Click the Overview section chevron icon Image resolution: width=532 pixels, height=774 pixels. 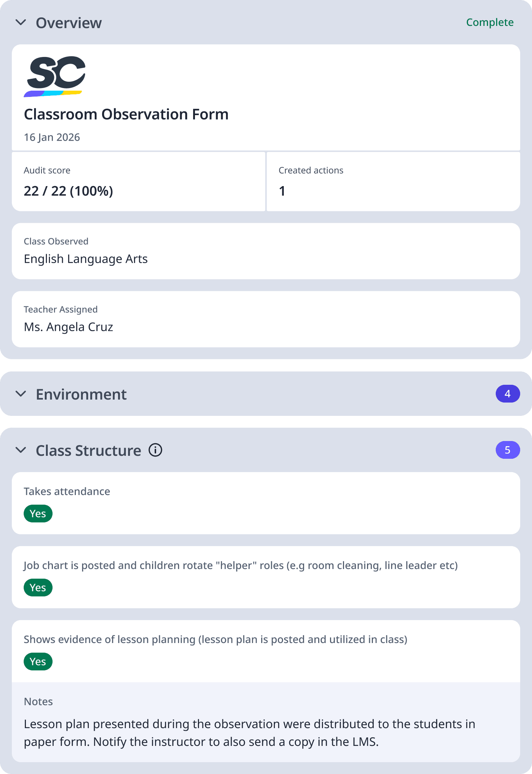21,22
